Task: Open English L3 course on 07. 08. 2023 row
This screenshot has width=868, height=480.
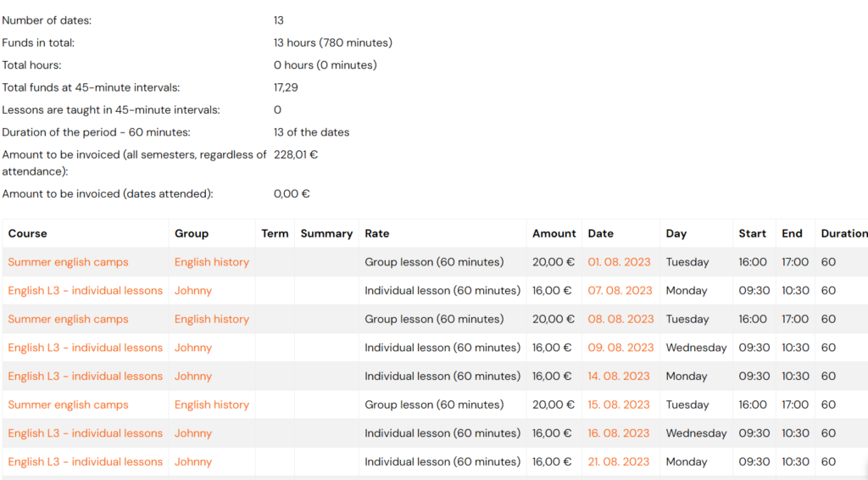Action: (86, 290)
